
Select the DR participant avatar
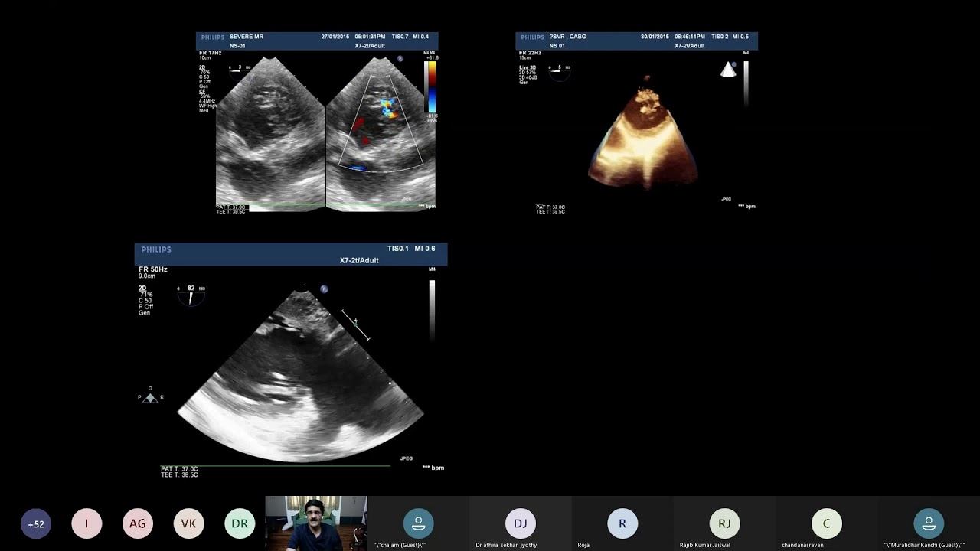pyautogui.click(x=240, y=523)
